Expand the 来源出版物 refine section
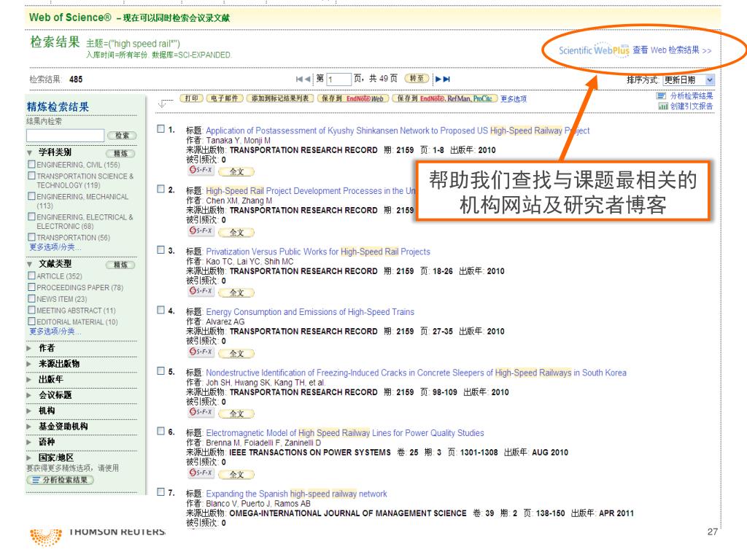The width and height of the screenshot is (747, 560). point(29,364)
